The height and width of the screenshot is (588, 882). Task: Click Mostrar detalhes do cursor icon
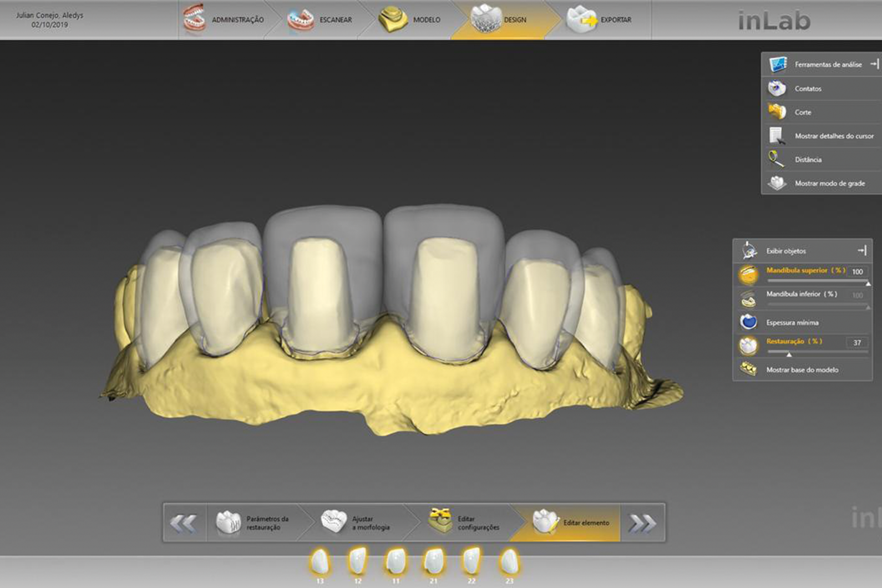click(777, 136)
